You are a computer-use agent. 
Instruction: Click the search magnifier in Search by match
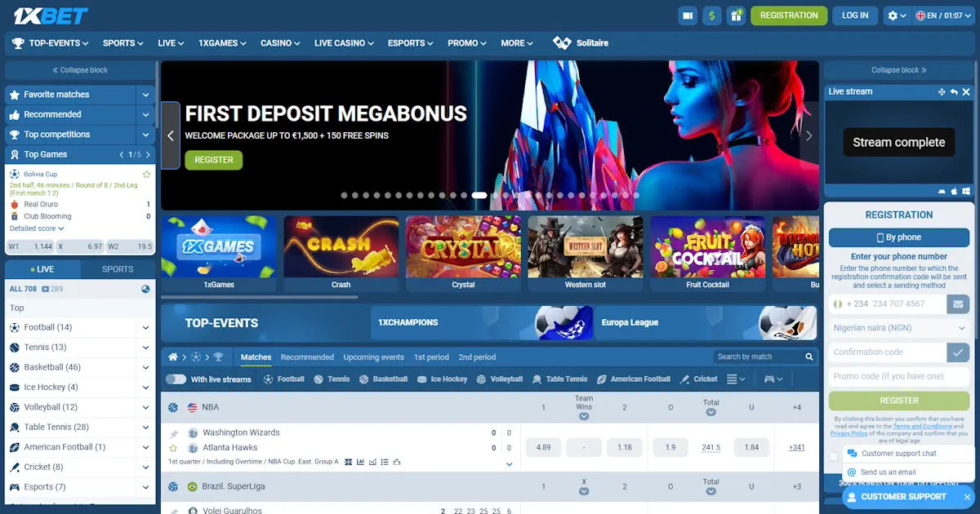pyautogui.click(x=808, y=357)
